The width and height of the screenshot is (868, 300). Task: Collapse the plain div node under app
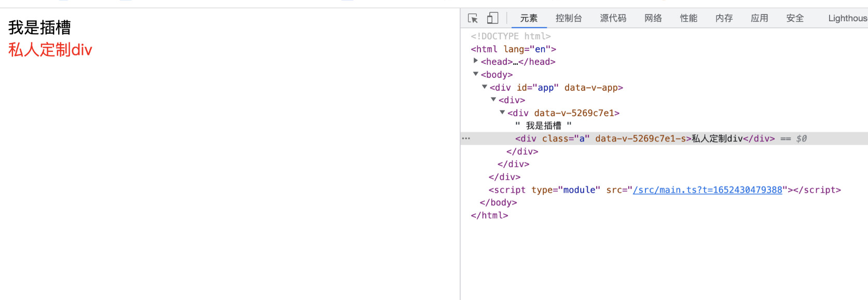(493, 99)
